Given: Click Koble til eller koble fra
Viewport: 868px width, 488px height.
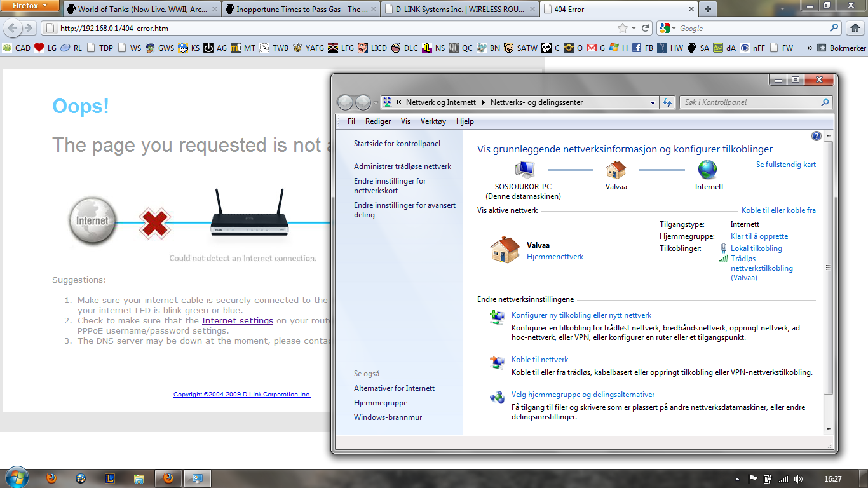Looking at the screenshot, I should pos(778,210).
